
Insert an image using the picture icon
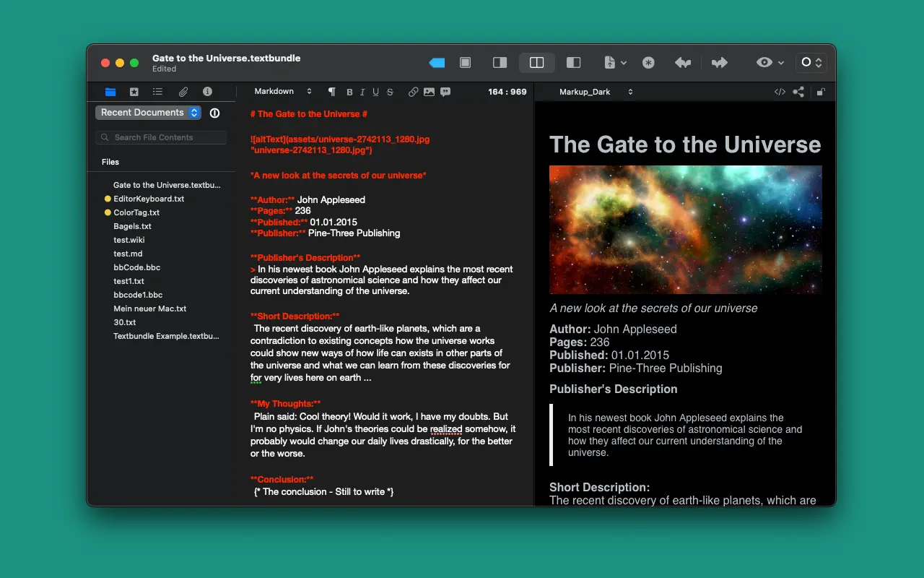point(429,92)
